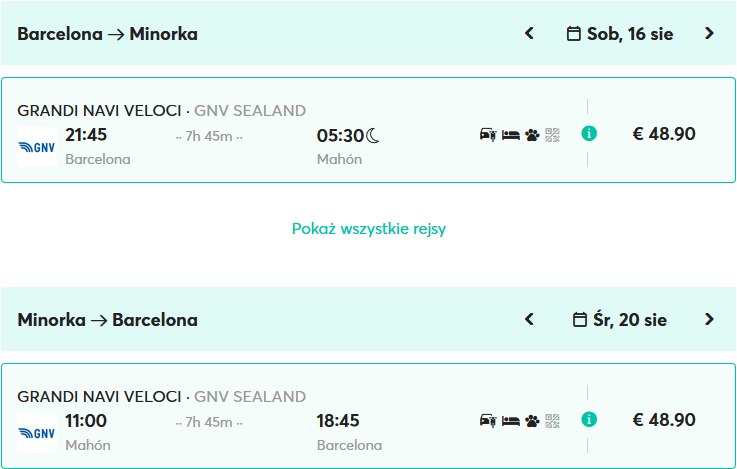
Task: Click vehicle icon on Mahón–Barcelona 11:00 sailing
Action: tap(488, 420)
